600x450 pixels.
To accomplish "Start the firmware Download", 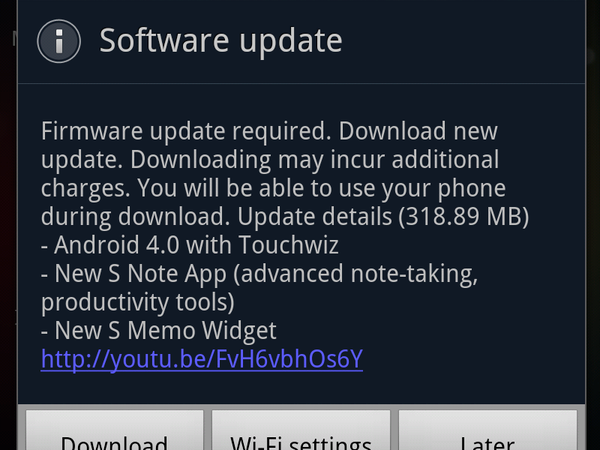I will pyautogui.click(x=114, y=430).
